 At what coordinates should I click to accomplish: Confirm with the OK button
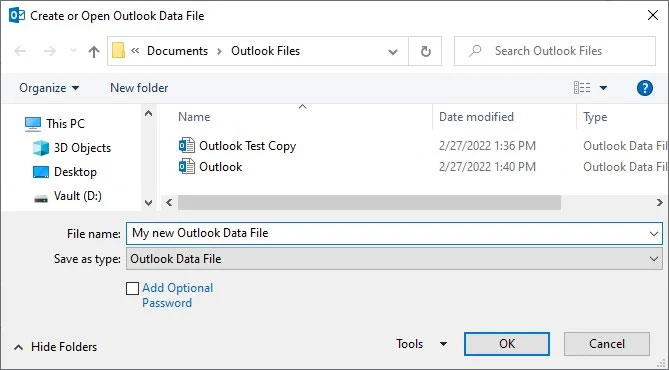pos(507,344)
